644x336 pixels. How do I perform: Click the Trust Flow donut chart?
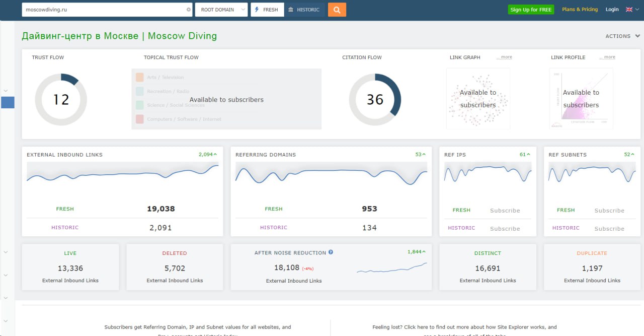61,99
